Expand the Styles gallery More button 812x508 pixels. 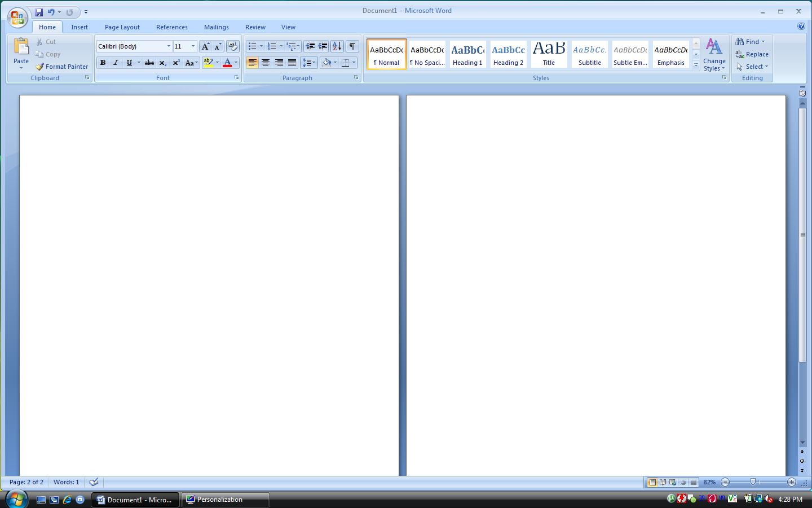(696, 65)
